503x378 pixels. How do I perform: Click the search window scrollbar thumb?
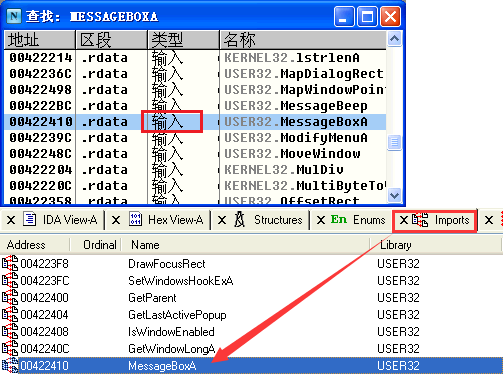(x=395, y=142)
